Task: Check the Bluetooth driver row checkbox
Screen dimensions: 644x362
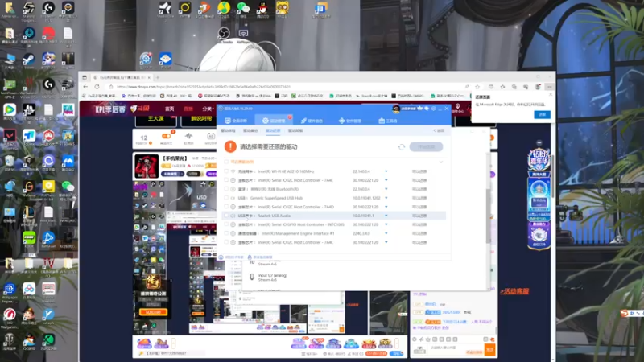Action: pos(226,189)
